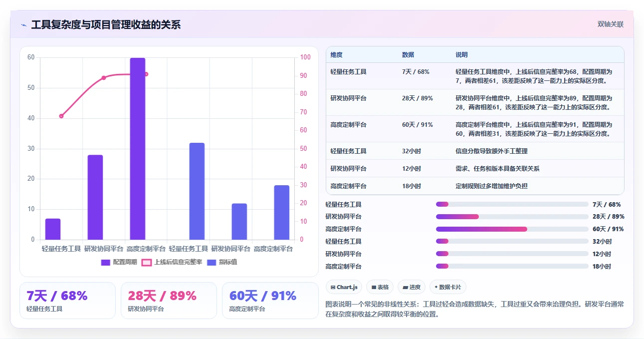Image resolution: width=644 pixels, height=339 pixels.
Task: Click table text 定制规则过多增加维护负担
Action: point(491,186)
